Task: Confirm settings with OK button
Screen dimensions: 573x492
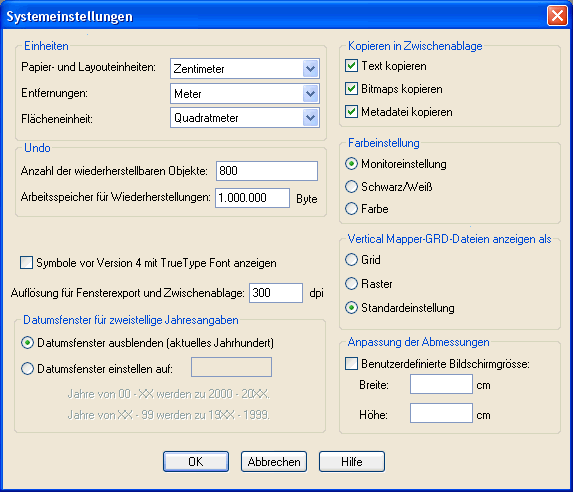Action: 196,461
